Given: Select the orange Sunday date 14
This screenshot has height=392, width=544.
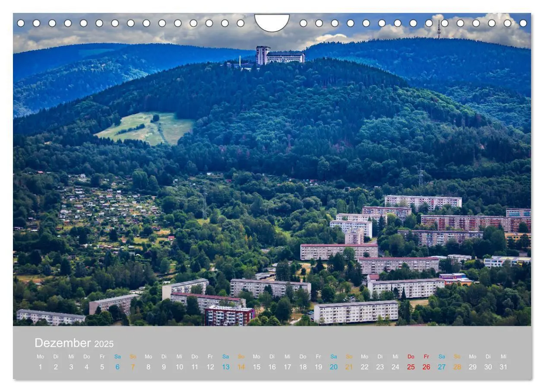Looking at the screenshot, I should tap(241, 367).
